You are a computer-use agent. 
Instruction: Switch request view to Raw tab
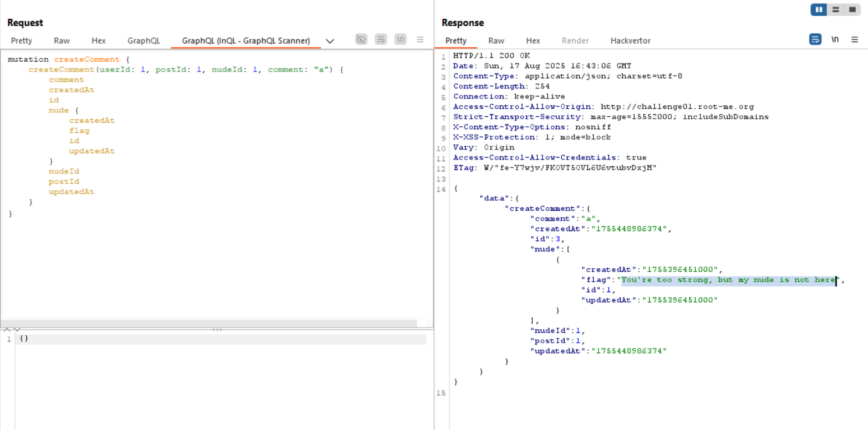[62, 41]
